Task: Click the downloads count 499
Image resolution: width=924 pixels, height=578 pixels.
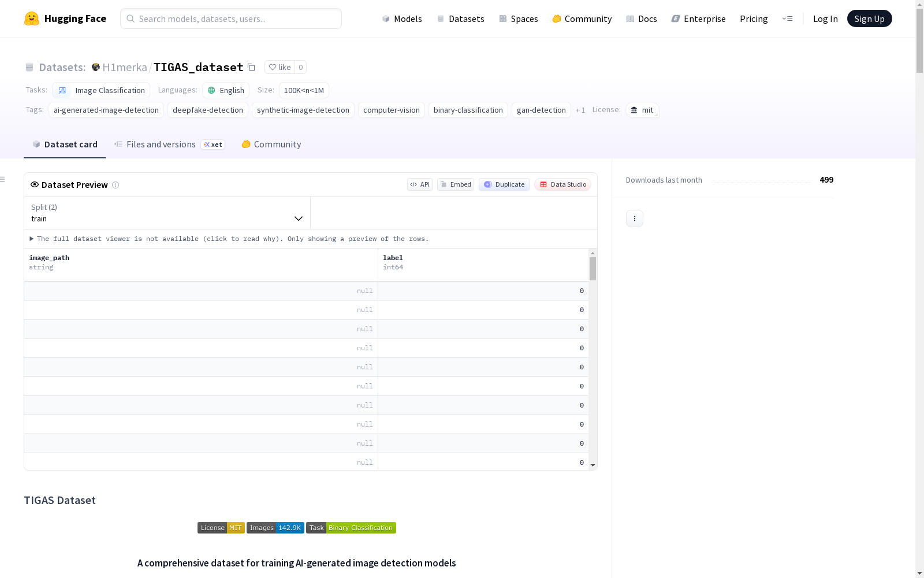Action: click(826, 180)
